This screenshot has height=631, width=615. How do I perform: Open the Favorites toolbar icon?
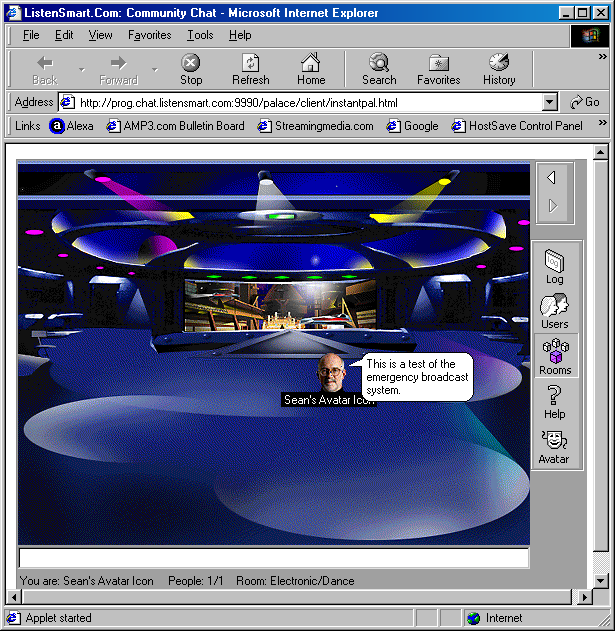click(438, 69)
